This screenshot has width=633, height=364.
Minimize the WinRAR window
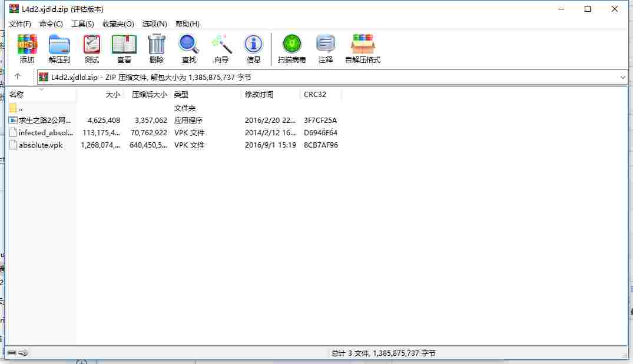point(561,9)
